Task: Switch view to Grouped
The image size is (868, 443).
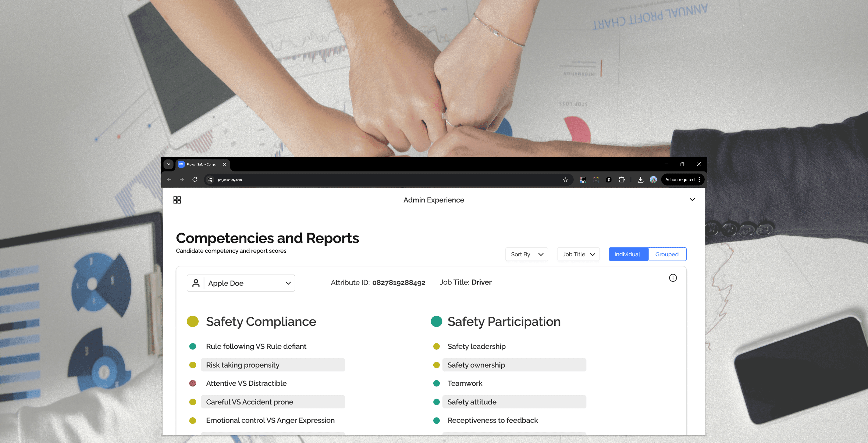Action: [666, 254]
